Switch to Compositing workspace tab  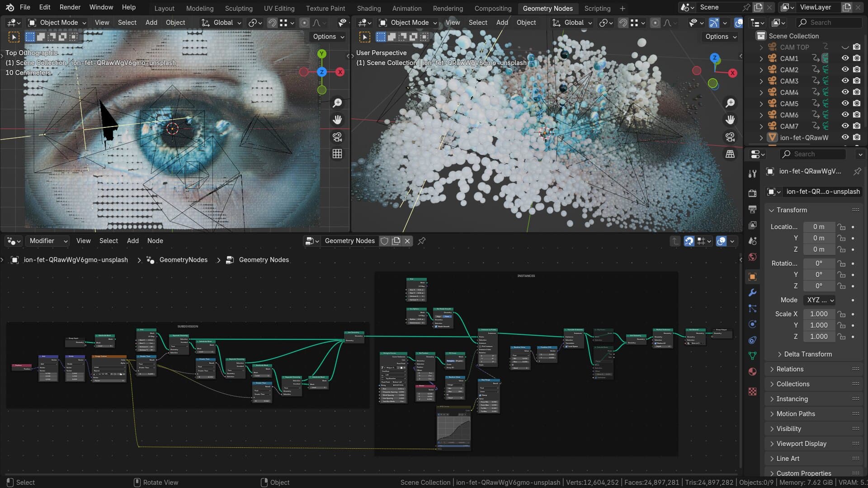pyautogui.click(x=493, y=8)
